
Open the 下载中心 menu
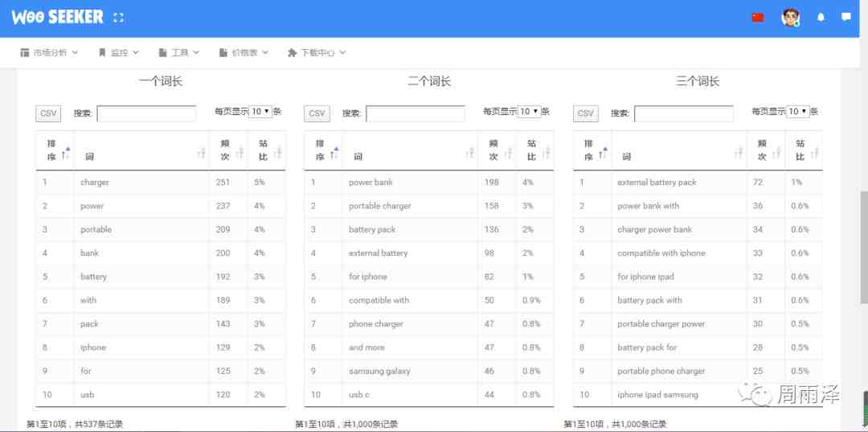tap(317, 52)
